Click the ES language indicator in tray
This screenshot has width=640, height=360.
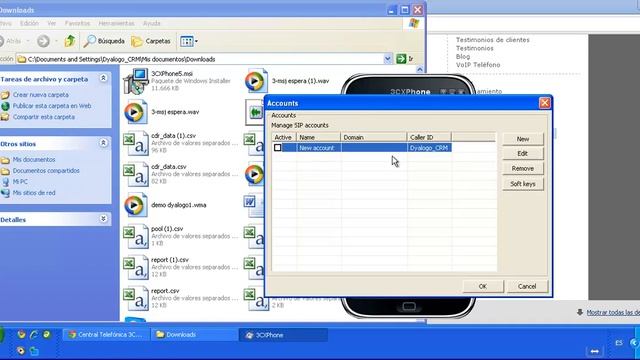[x=619, y=343]
